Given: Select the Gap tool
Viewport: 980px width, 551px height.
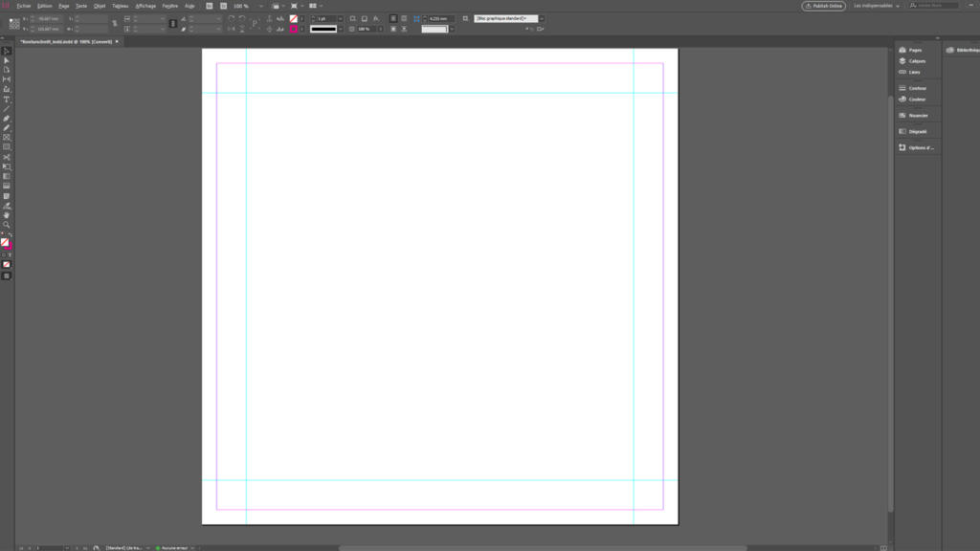Looking at the screenshot, I should click(x=7, y=79).
